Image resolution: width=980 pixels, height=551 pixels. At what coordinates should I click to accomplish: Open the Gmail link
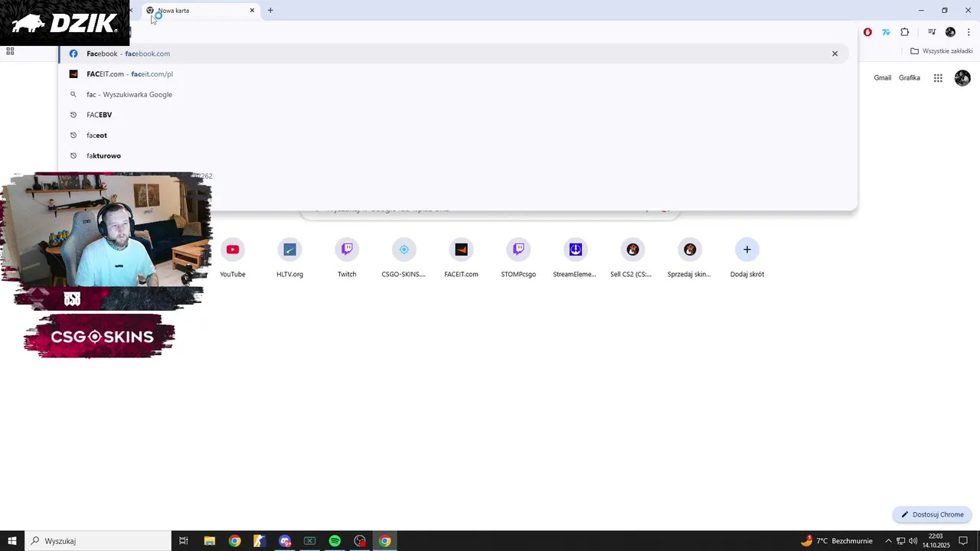(883, 78)
